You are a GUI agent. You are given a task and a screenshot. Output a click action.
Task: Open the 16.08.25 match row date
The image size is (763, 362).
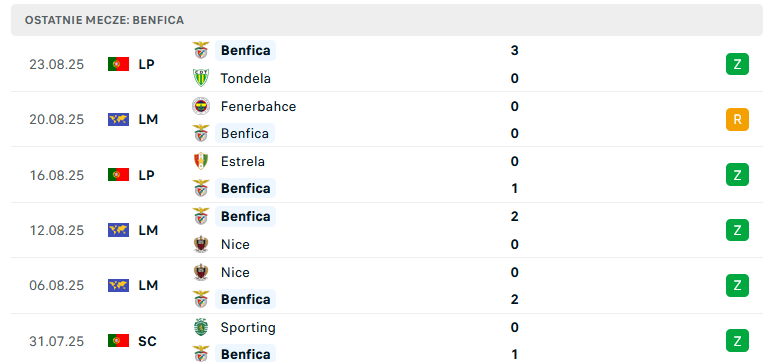pyautogui.click(x=56, y=175)
